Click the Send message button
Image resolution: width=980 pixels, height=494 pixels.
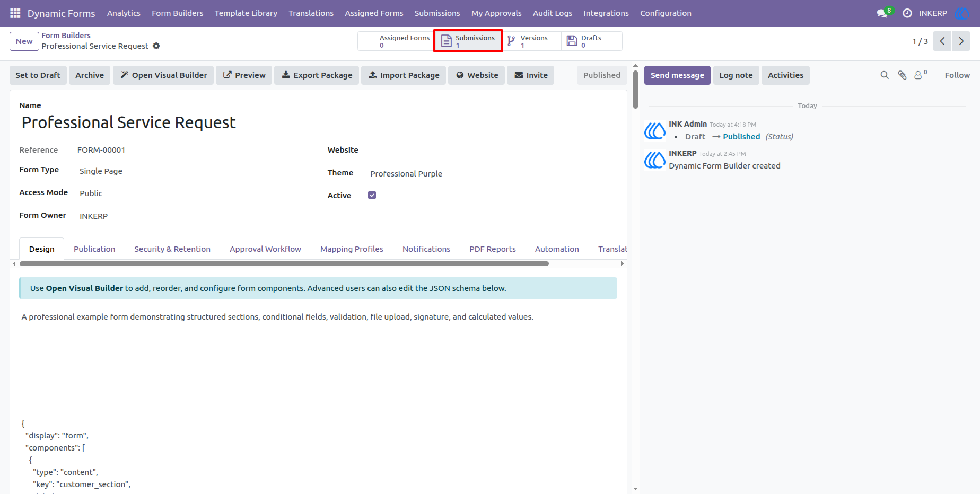point(677,75)
